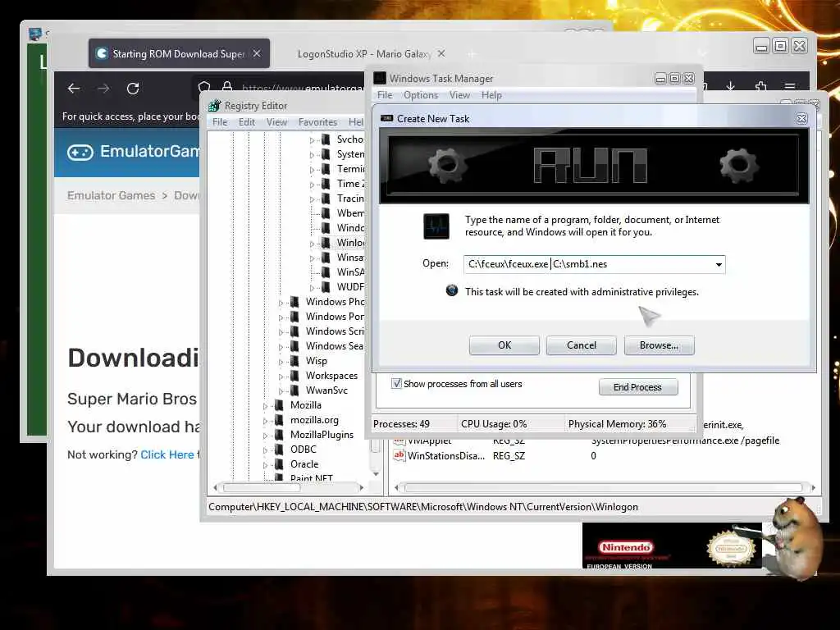Click the browser back arrow
Screen dimensions: 840x630
click(x=74, y=89)
